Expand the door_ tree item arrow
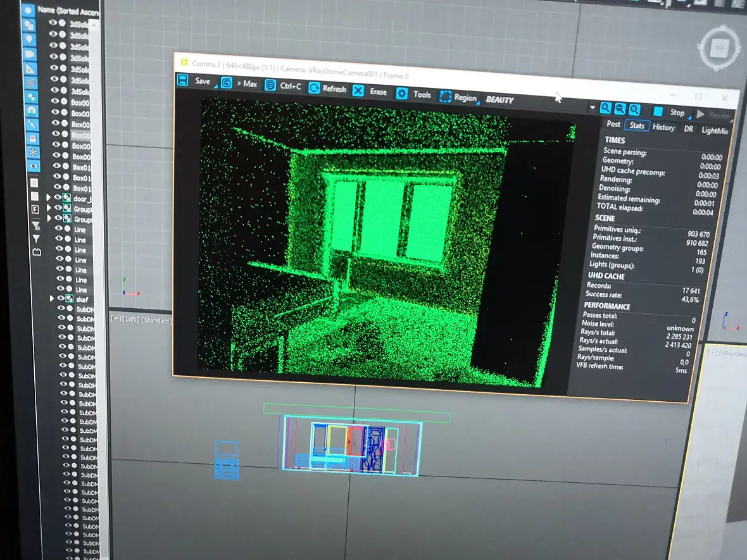 [48, 197]
